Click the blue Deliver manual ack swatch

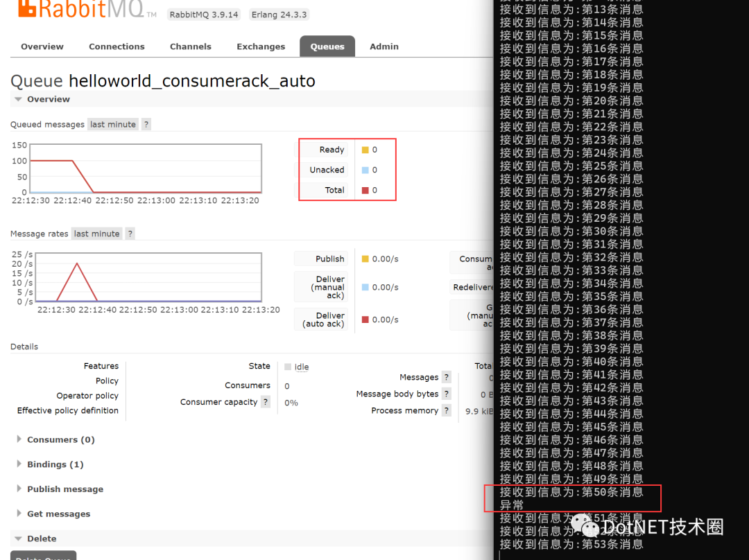[x=365, y=287]
